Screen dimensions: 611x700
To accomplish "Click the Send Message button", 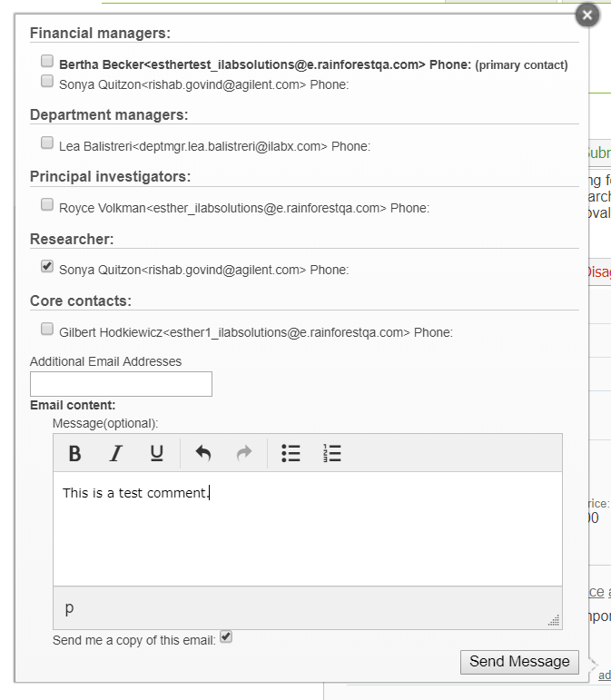I will pos(519,662).
